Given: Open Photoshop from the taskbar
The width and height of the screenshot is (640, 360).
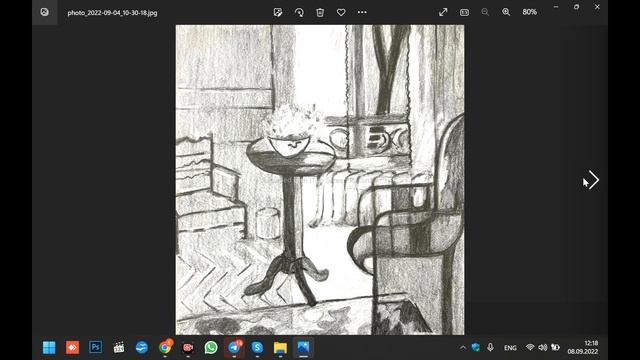Looking at the screenshot, I should 96,347.
